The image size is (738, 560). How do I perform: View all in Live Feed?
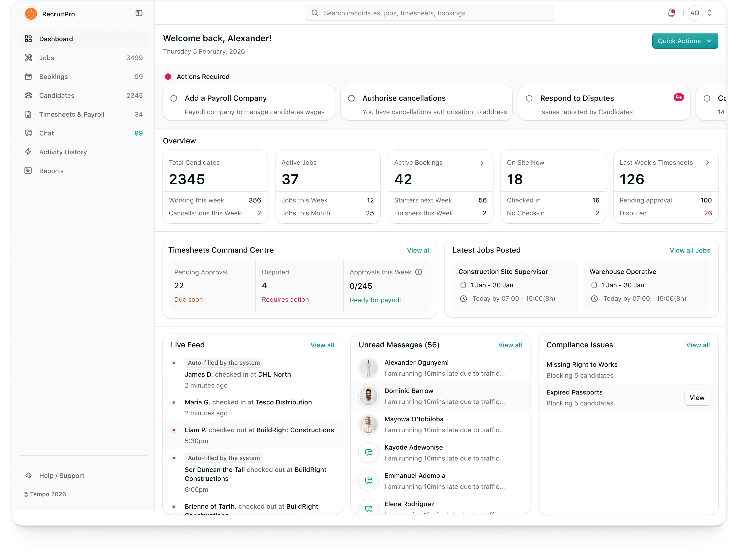click(322, 345)
